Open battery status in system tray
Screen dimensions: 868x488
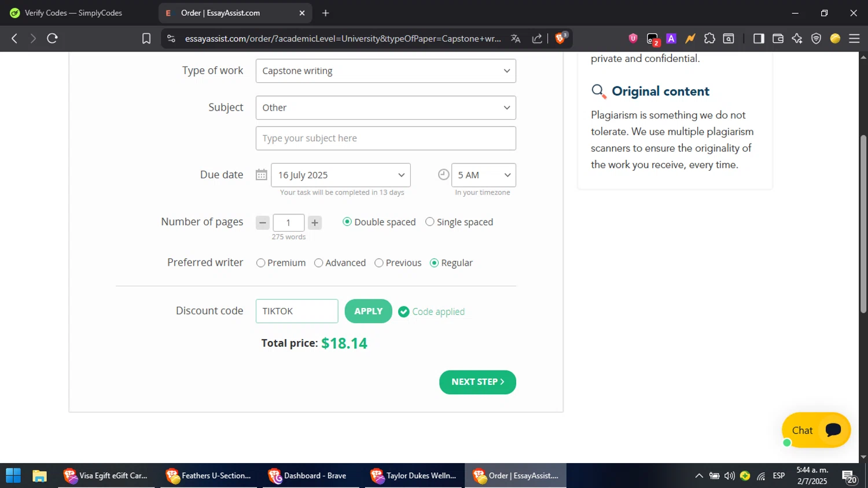click(x=715, y=476)
